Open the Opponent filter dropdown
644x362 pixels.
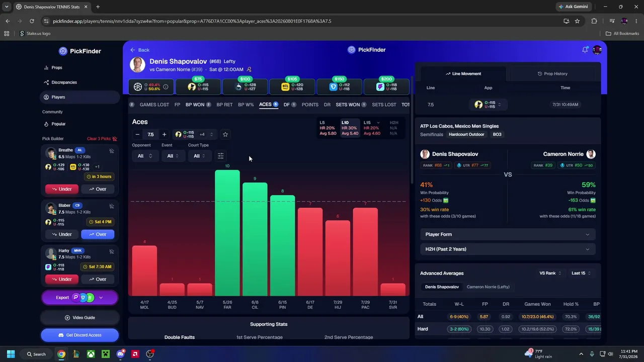144,156
